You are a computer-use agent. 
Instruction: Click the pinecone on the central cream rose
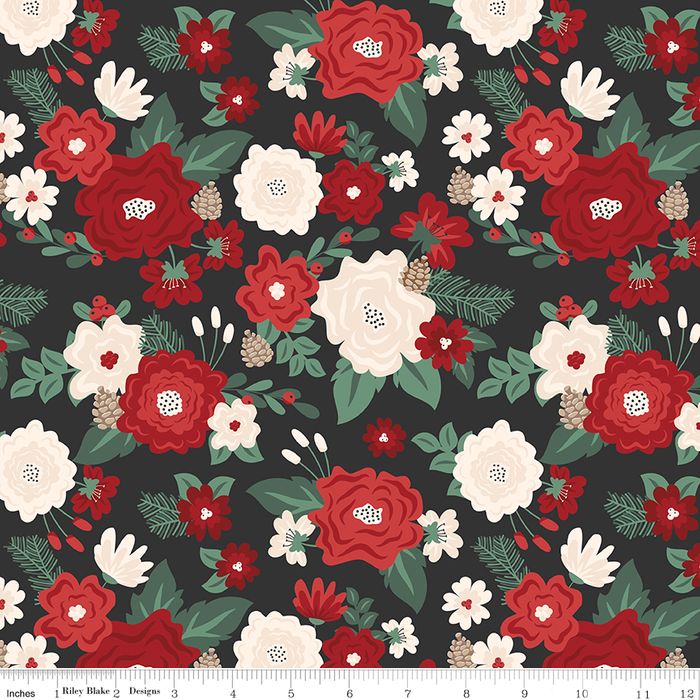tap(415, 273)
